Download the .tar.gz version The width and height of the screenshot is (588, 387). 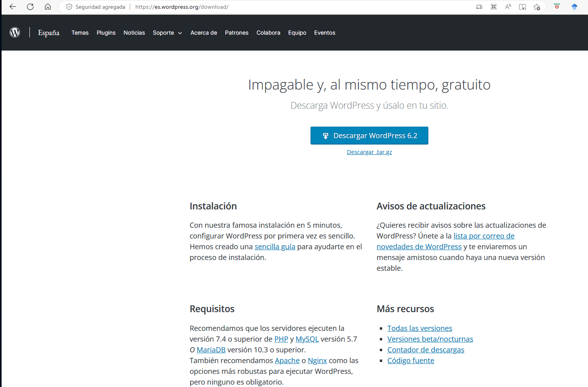(x=369, y=152)
